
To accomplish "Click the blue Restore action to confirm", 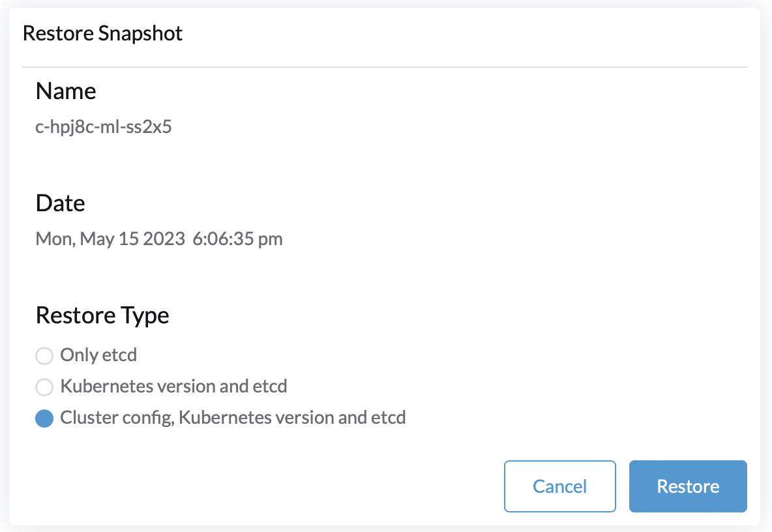I will pyautogui.click(x=687, y=486).
